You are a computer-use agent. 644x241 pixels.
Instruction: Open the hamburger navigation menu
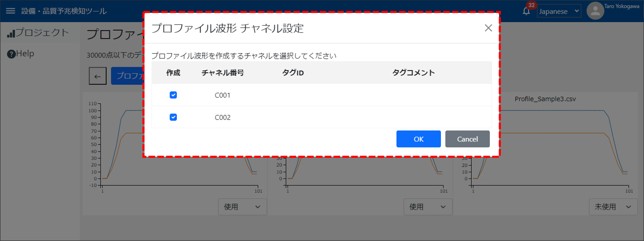[11, 11]
